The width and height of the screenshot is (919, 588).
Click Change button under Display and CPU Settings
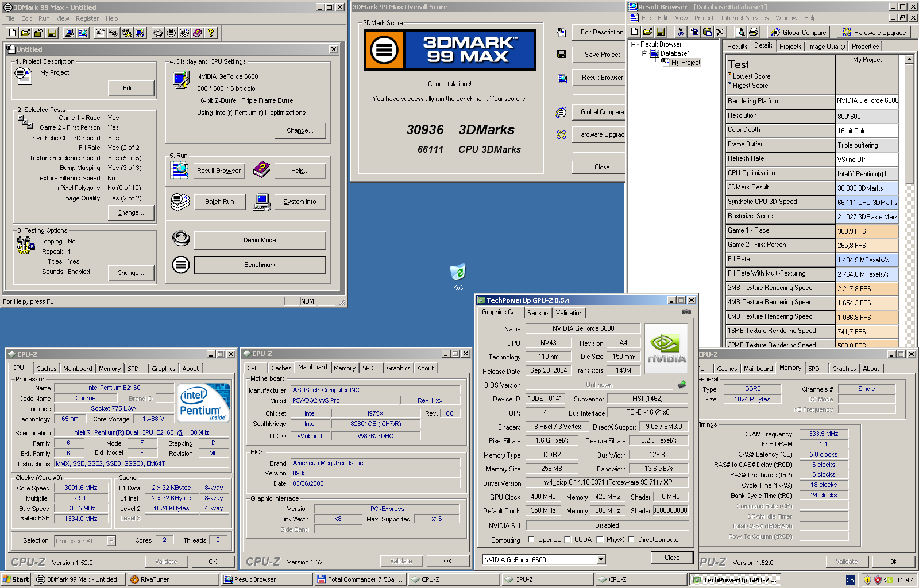click(300, 130)
